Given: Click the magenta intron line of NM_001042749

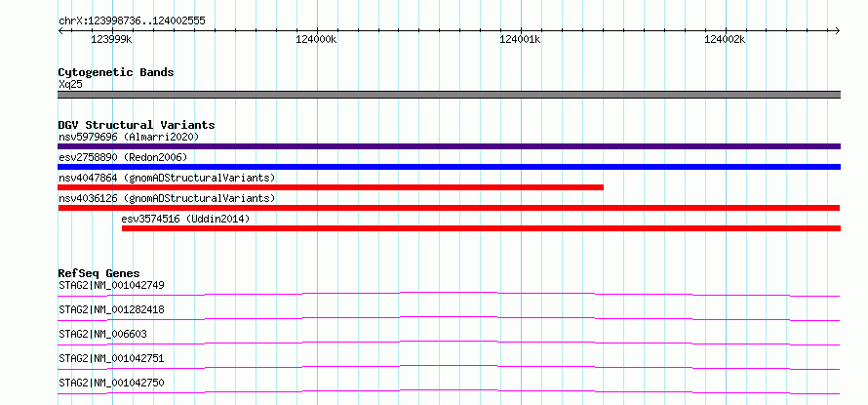Looking at the screenshot, I should click(449, 292).
